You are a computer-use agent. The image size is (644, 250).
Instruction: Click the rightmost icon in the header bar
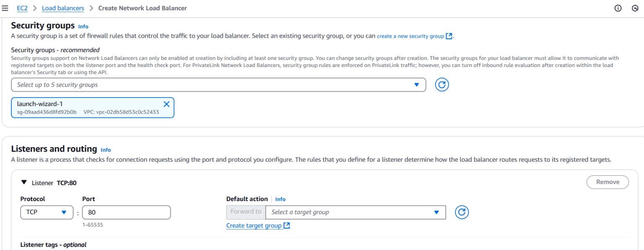(x=635, y=8)
